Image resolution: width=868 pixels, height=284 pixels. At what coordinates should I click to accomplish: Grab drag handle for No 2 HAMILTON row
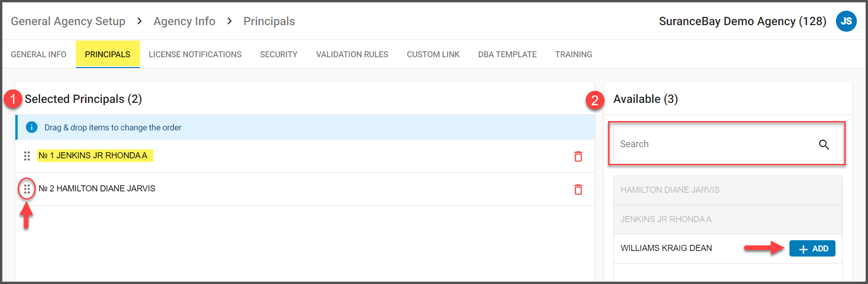pyautogui.click(x=27, y=189)
